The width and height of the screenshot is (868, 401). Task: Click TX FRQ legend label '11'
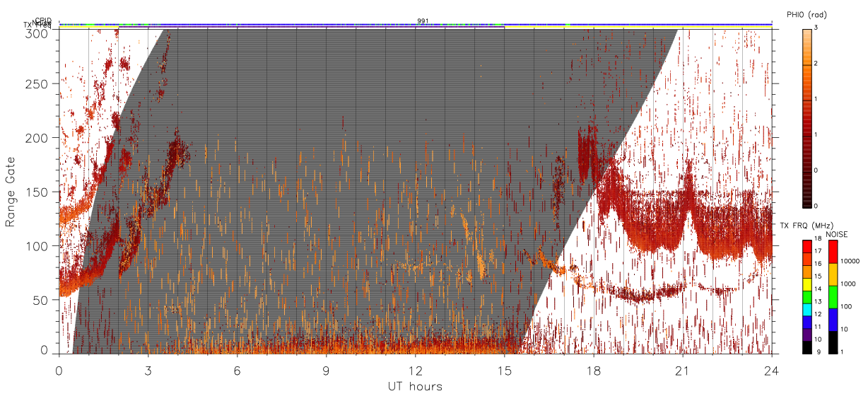click(x=819, y=327)
